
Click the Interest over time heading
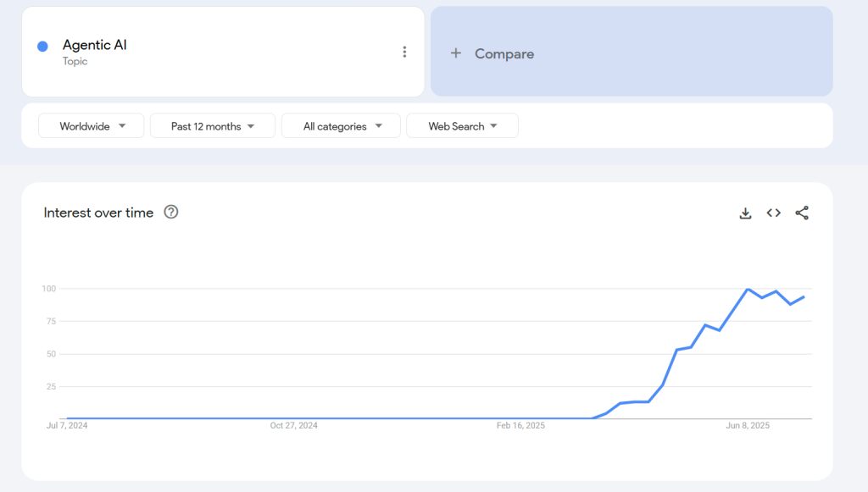[x=98, y=213]
